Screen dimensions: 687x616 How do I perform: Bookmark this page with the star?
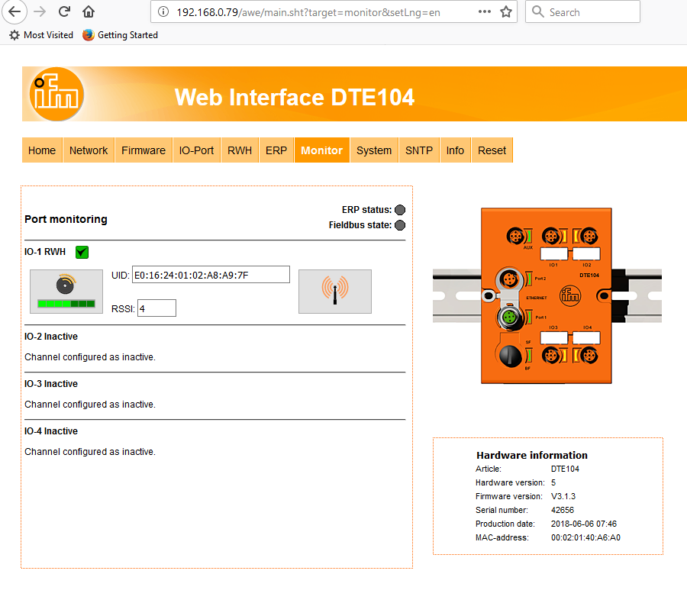click(x=506, y=11)
